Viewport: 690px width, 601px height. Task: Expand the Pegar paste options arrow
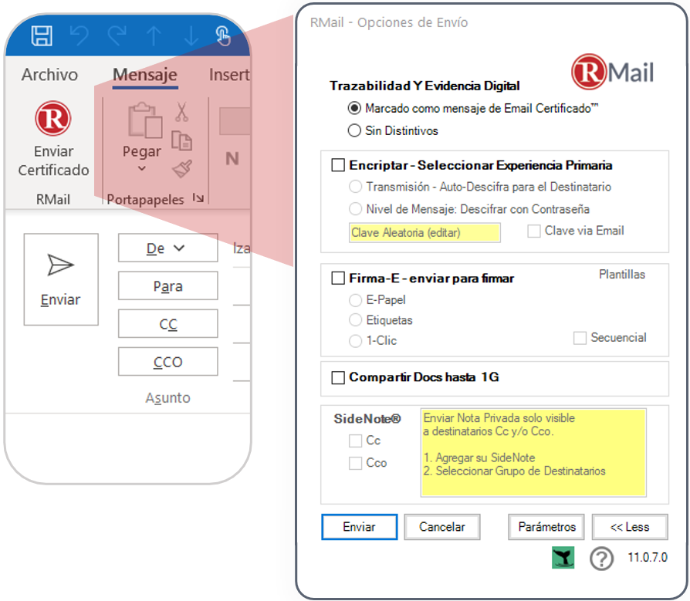click(141, 169)
